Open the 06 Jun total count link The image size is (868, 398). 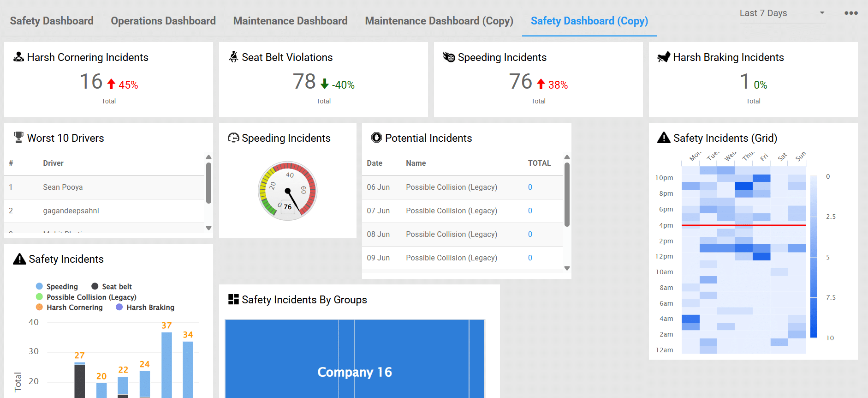click(x=530, y=187)
